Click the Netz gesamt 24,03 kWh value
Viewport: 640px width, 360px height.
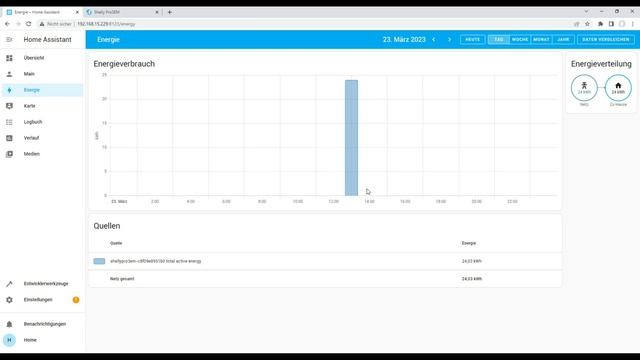click(472, 279)
